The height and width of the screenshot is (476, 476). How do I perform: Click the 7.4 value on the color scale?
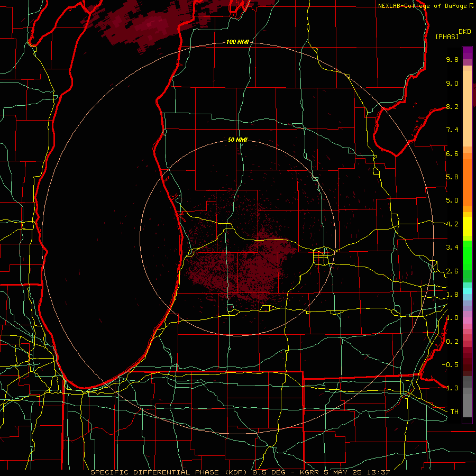click(452, 130)
